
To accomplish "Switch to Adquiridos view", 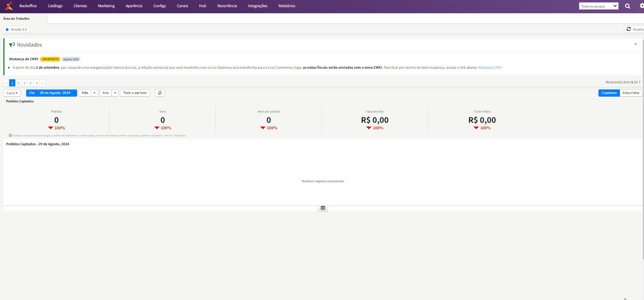I will click(631, 93).
